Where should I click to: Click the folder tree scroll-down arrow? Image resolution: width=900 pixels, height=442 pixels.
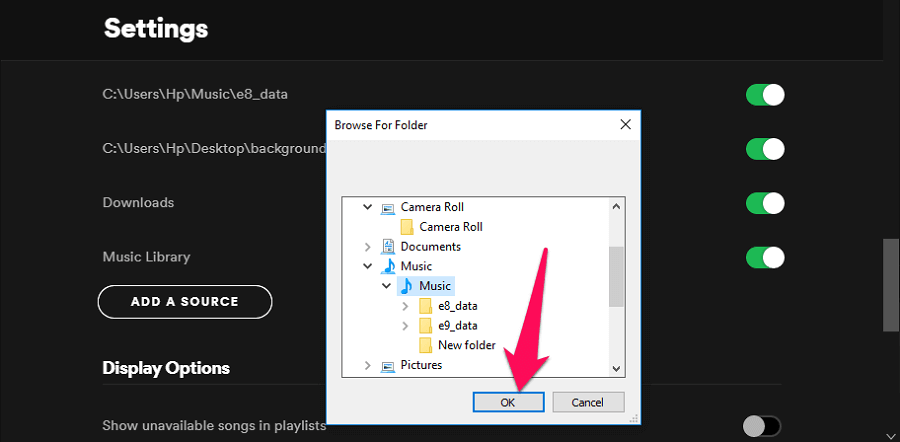(616, 368)
